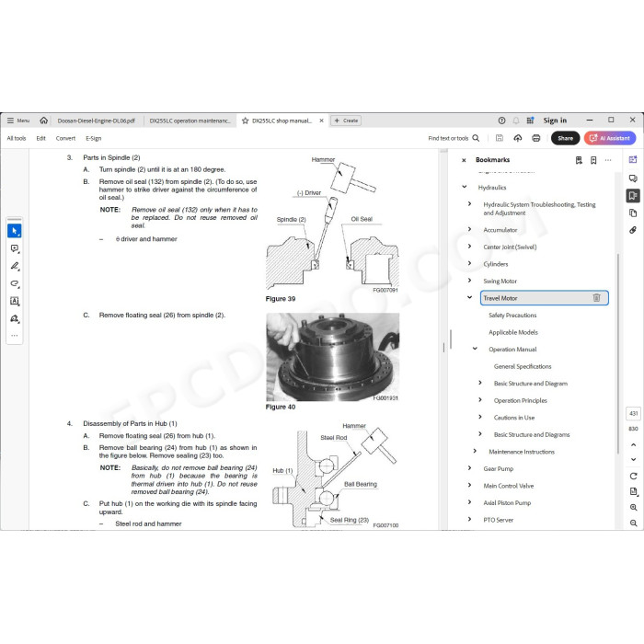Collapse the Operation Manual bookmark
The width and height of the screenshot is (644, 644).
[x=476, y=349]
